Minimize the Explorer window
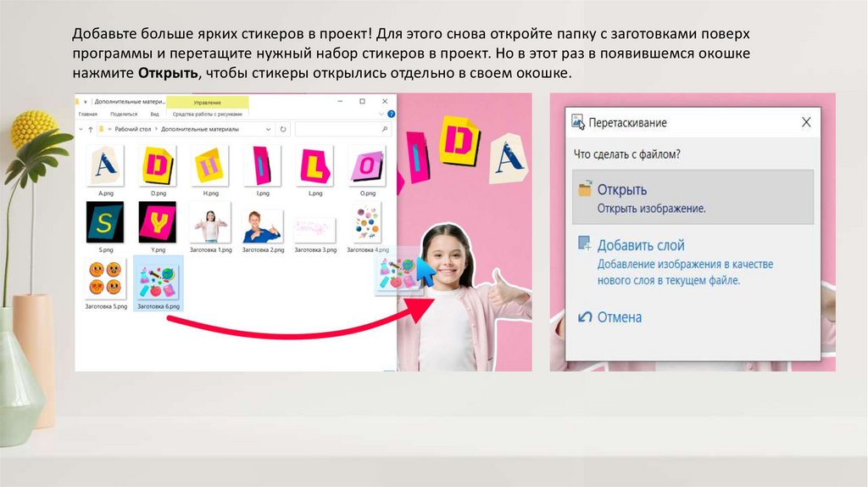 (340, 102)
